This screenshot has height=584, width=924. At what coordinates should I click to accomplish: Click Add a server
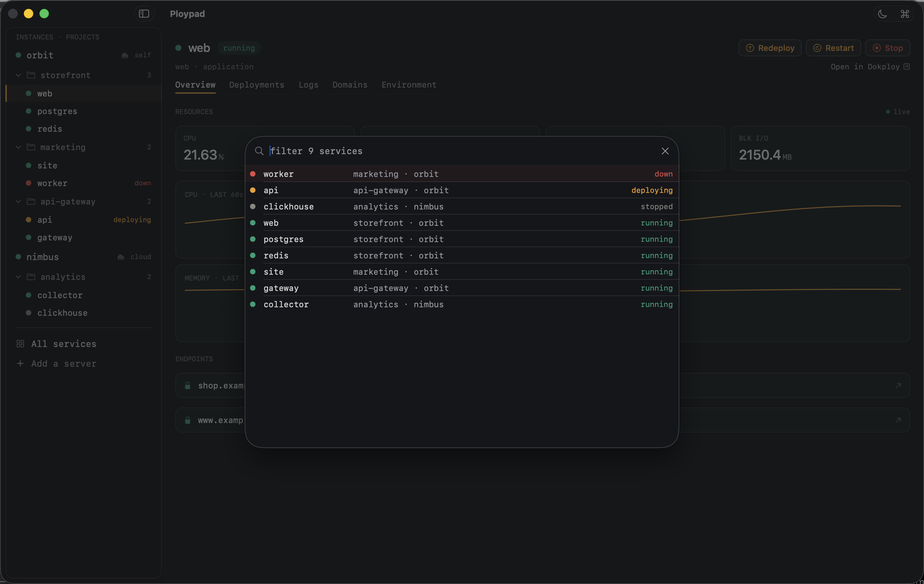[x=56, y=364]
